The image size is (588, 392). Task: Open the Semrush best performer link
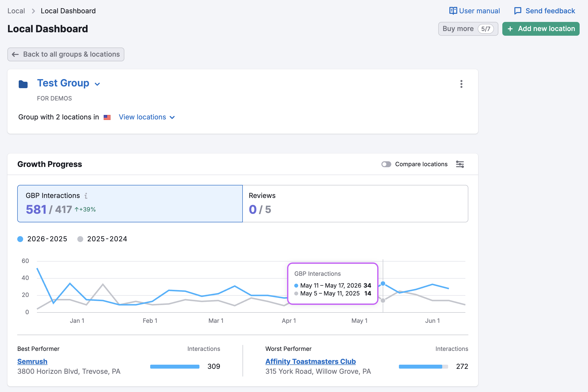(32, 361)
